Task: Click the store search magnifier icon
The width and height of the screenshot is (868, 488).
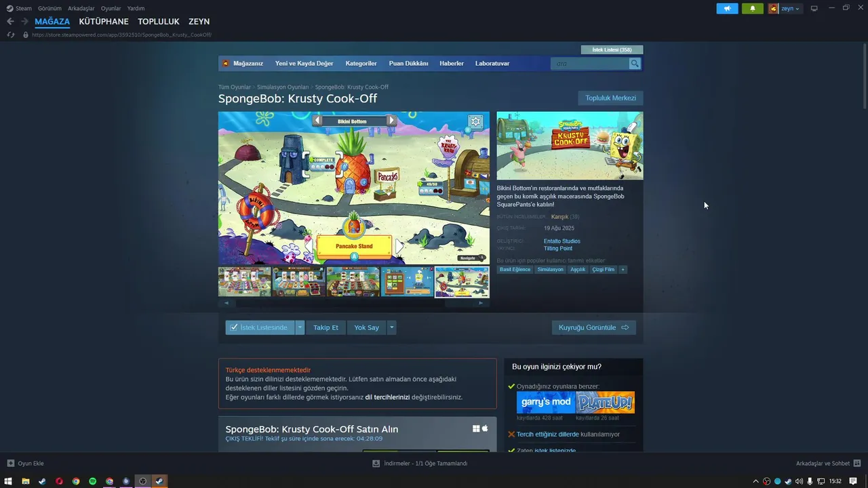Action: 635,64
